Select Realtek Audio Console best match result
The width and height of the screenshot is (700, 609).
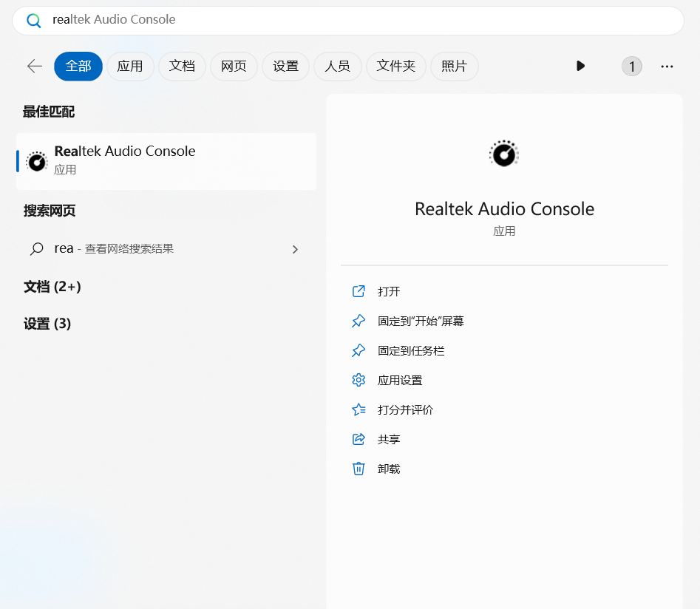166,160
